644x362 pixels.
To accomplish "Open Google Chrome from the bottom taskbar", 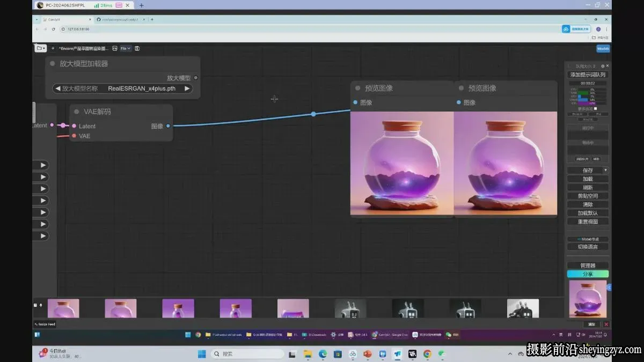I will pos(427,354).
